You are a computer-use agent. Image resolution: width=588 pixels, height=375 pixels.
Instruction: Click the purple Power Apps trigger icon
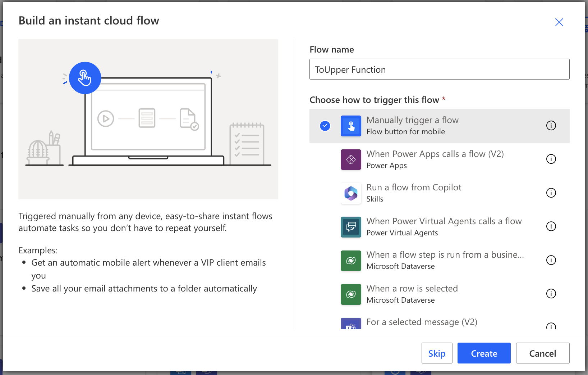coord(351,159)
